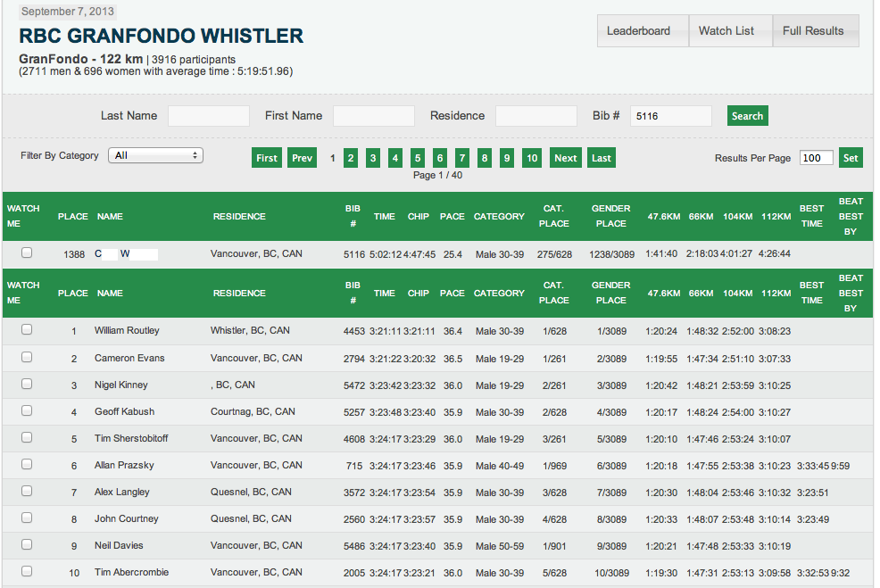Screen dimensions: 880x588
Task: Switch to the Watch List tab
Action: (x=726, y=30)
